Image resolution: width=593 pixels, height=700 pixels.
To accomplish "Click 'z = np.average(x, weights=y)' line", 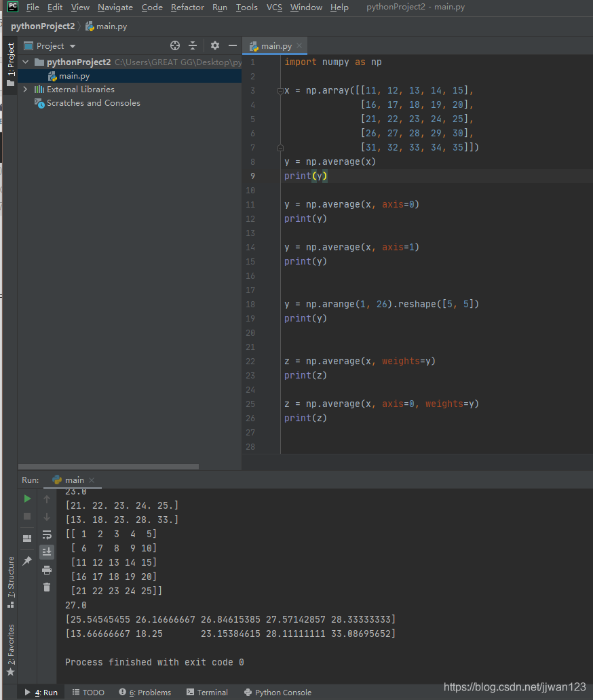I will [360, 361].
